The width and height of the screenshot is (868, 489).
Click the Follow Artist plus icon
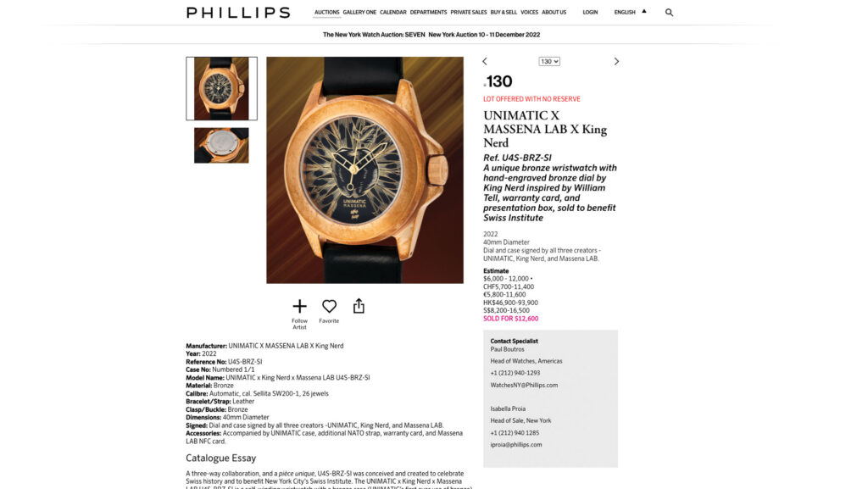coord(299,306)
